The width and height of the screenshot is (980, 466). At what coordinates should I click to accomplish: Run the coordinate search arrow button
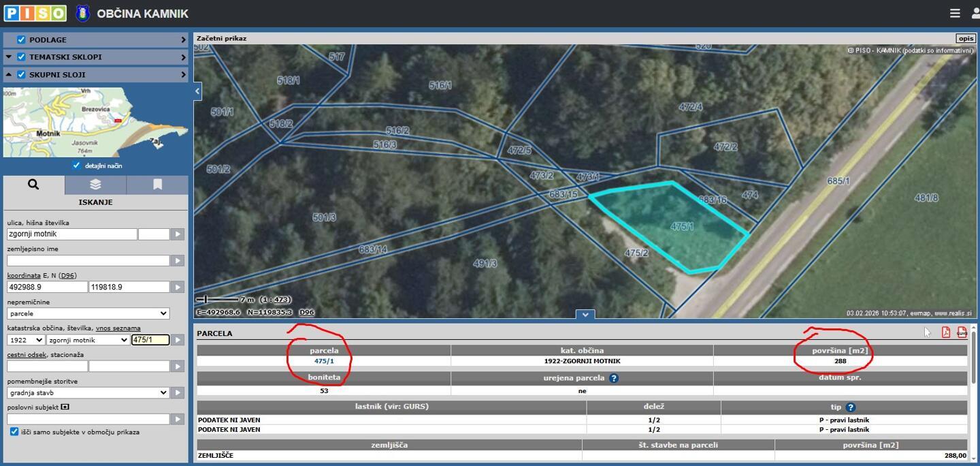point(177,288)
